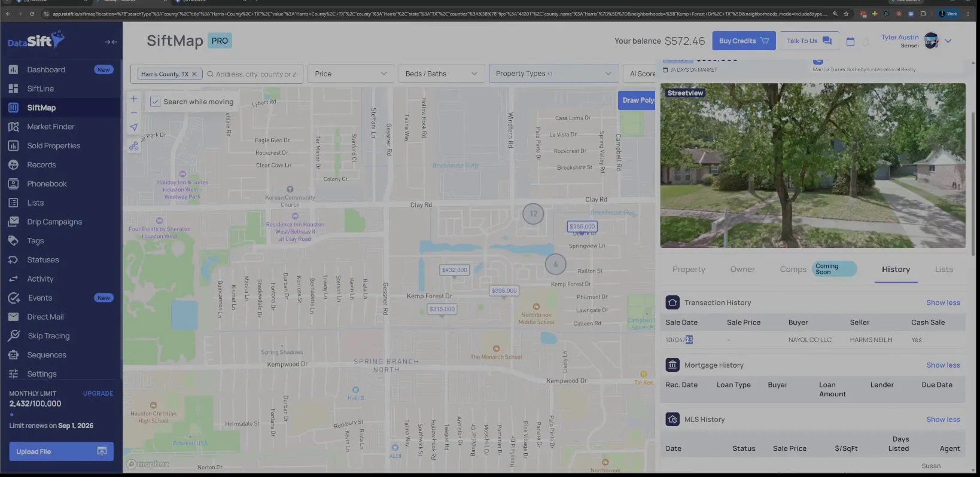Open SiftLine from the sidebar

click(x=40, y=88)
